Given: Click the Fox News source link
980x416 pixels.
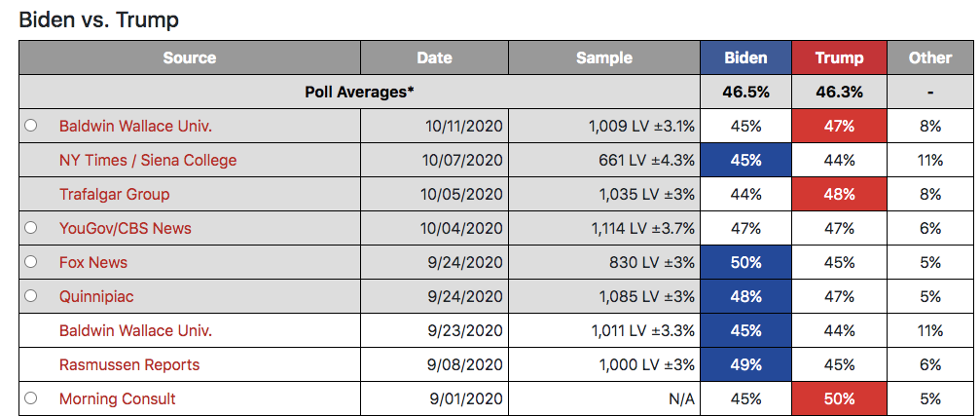Looking at the screenshot, I should click(x=93, y=262).
